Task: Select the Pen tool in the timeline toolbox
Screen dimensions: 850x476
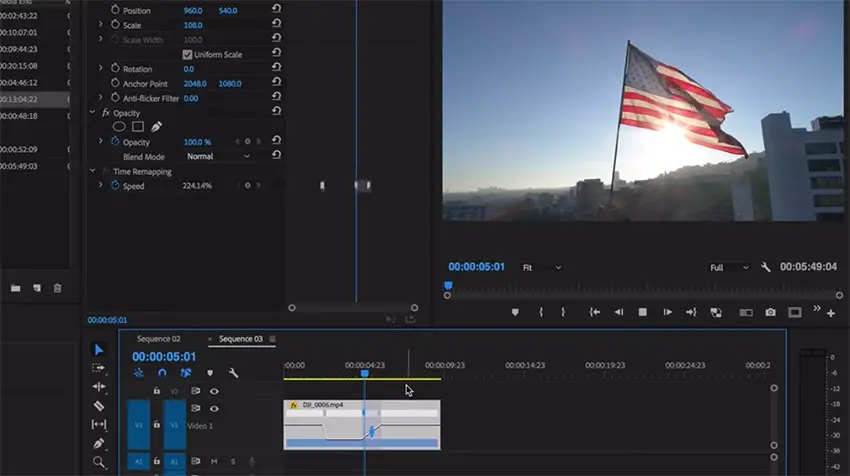Action: (99, 443)
